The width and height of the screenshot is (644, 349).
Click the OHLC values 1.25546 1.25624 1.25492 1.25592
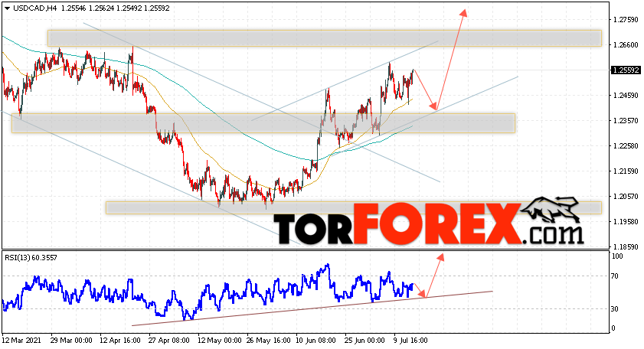pos(115,8)
